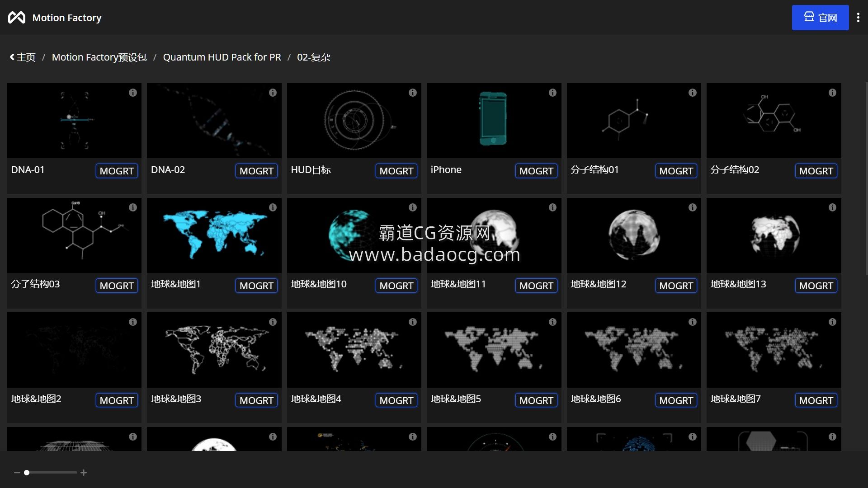Select the dotted map 地球&地图6 thumbnail
868x488 pixels.
click(634, 350)
